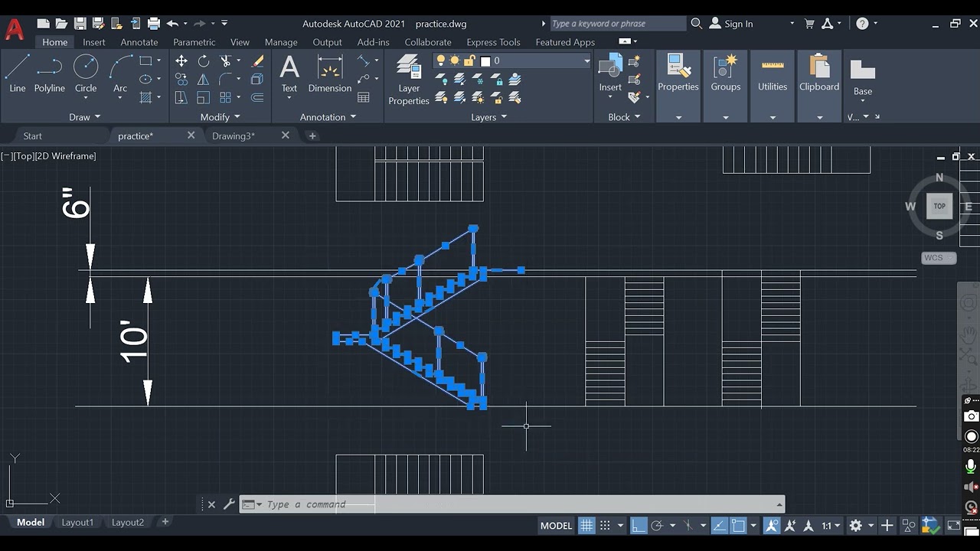Select the Rectangle tool icon
The width and height of the screenshot is (980, 551).
[145, 60]
